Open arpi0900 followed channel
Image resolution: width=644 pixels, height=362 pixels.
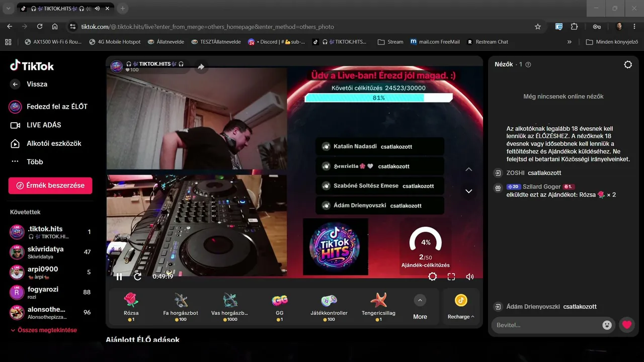50,273
